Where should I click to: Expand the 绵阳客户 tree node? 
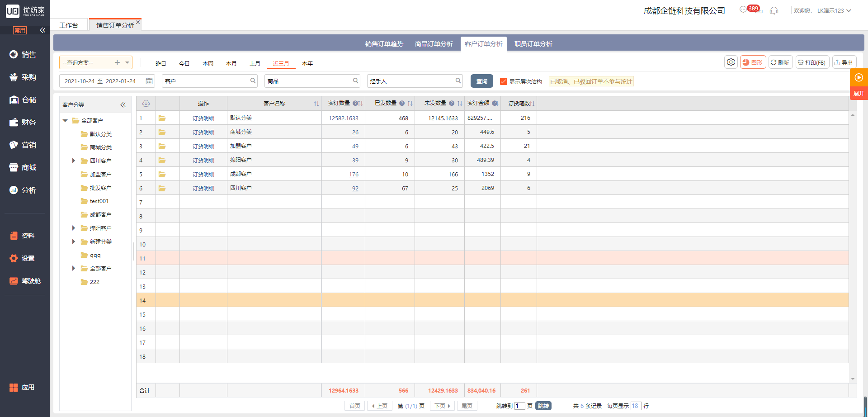coord(73,228)
